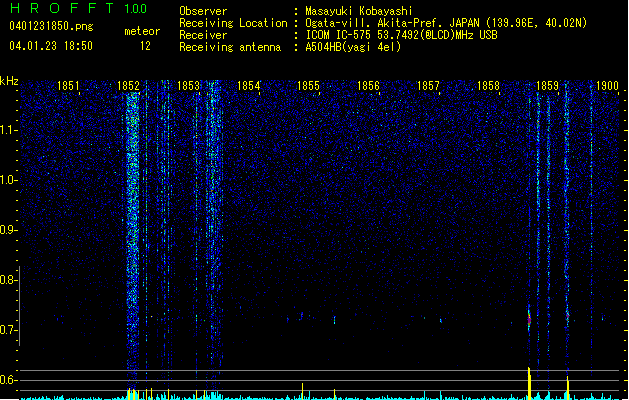Click the 0.9 kHz frequency tick label

click(8, 230)
